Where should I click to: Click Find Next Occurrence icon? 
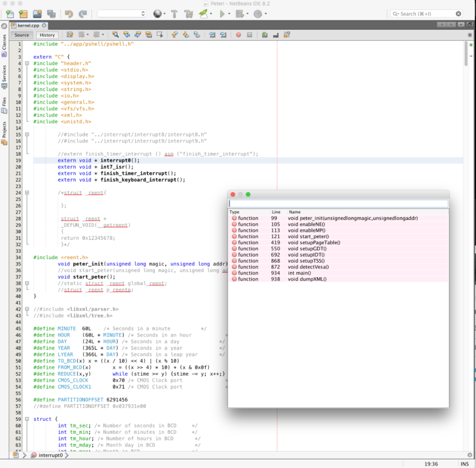[138, 35]
